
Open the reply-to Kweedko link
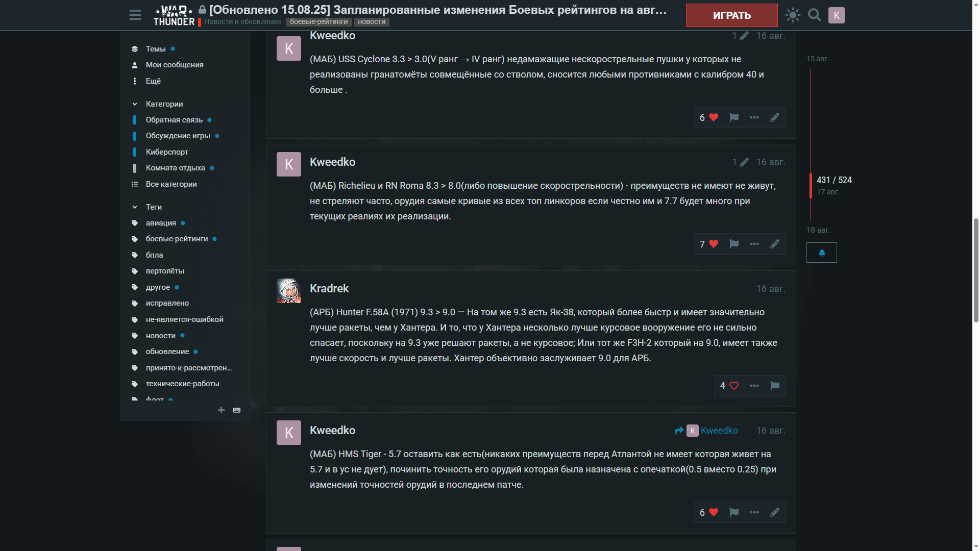(x=706, y=431)
